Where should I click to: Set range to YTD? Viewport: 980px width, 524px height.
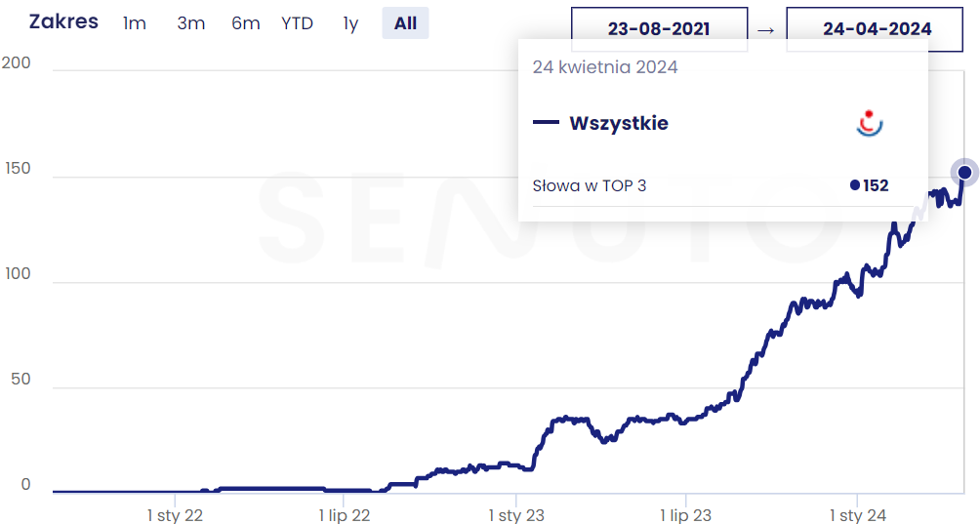click(x=297, y=23)
